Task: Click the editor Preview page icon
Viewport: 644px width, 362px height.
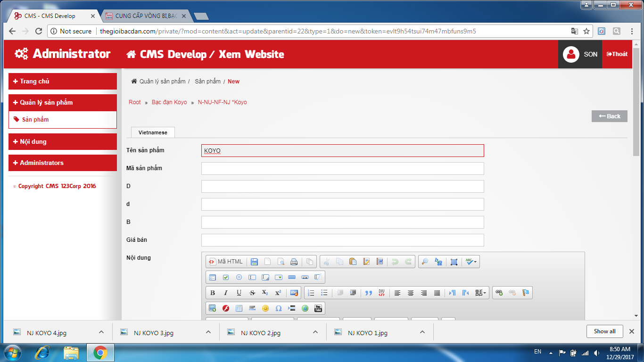Action: (281, 262)
